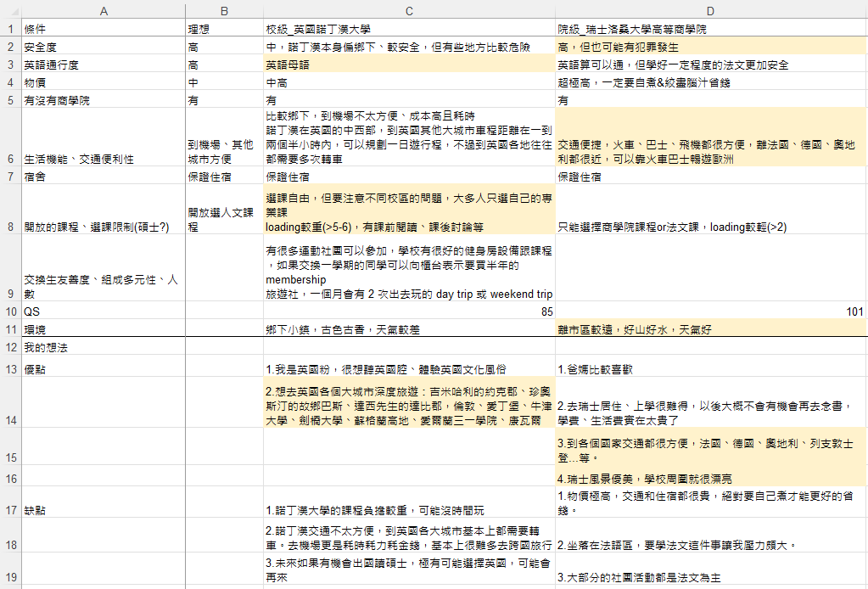Select row 12 header
Viewport: 868px width, 589px height.
tap(10, 346)
